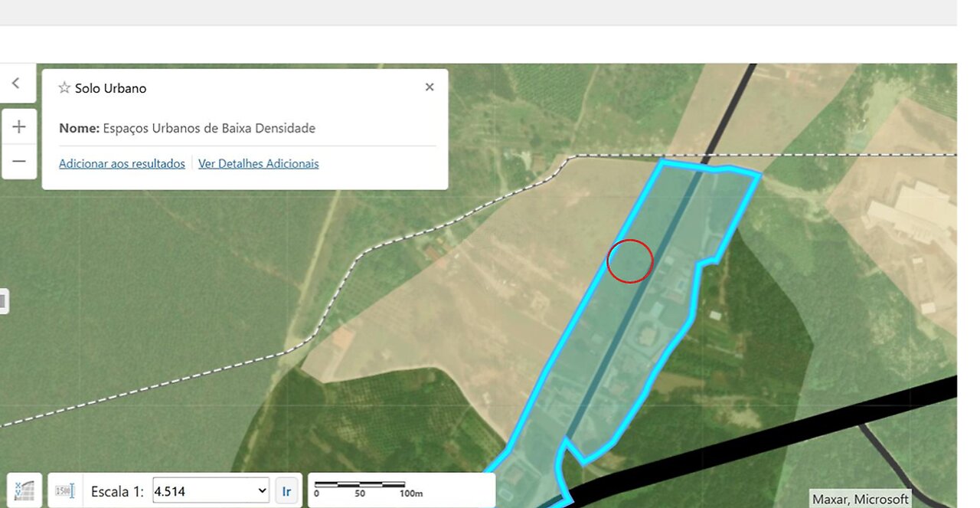Click inside the red circle marker
The height and width of the screenshot is (508, 980).
click(629, 261)
